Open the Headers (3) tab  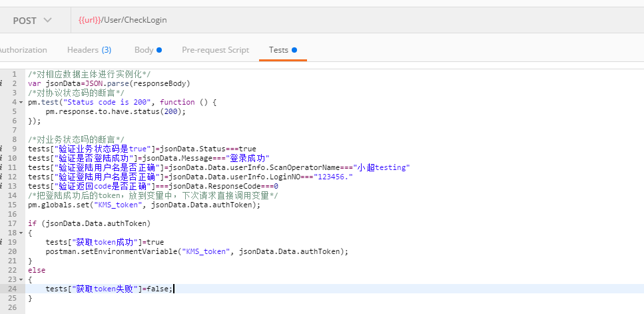(x=89, y=50)
